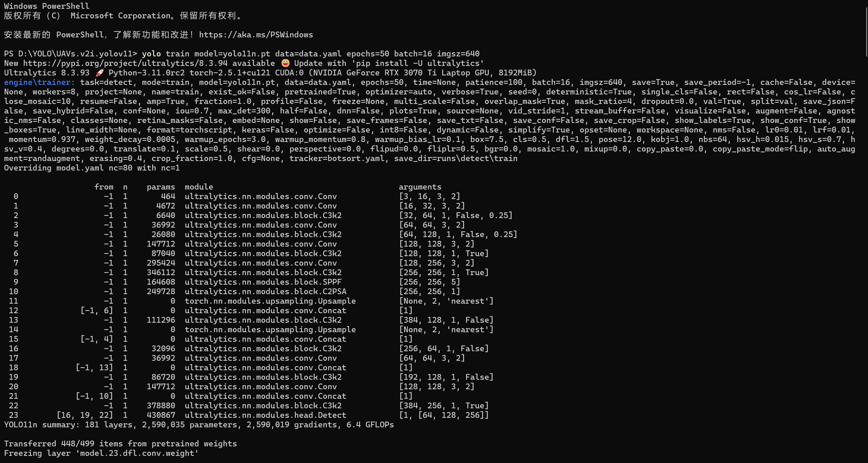
Task: Click the "Freezing layer" line at bottom
Action: (x=101, y=453)
